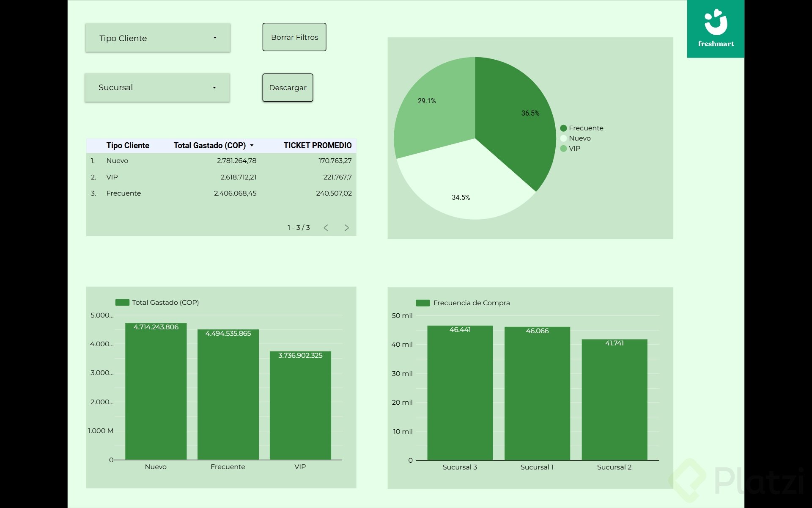
Task: Toggle sort arrow on Total Gastado column
Action: pyautogui.click(x=252, y=146)
